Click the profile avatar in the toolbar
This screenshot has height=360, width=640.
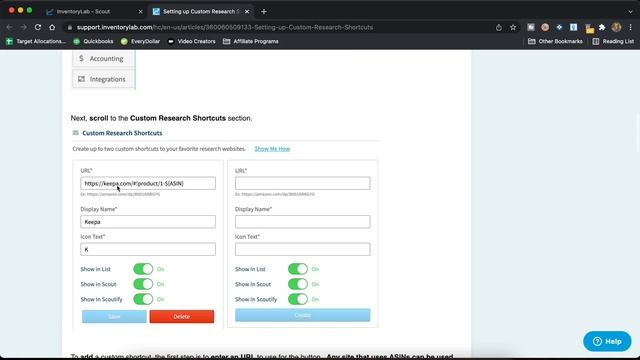(x=616, y=27)
